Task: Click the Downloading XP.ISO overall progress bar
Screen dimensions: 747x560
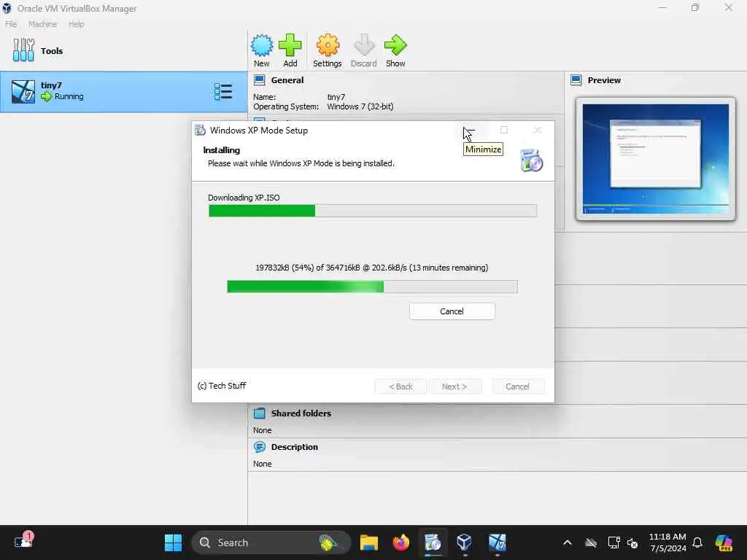Action: [x=373, y=211]
